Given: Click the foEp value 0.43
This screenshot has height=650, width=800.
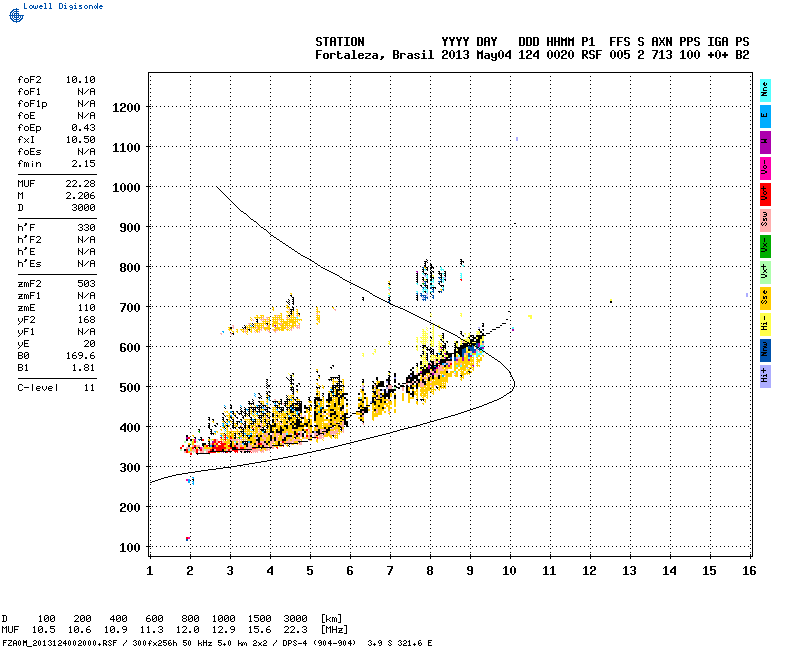Looking at the screenshot, I should coord(83,128).
